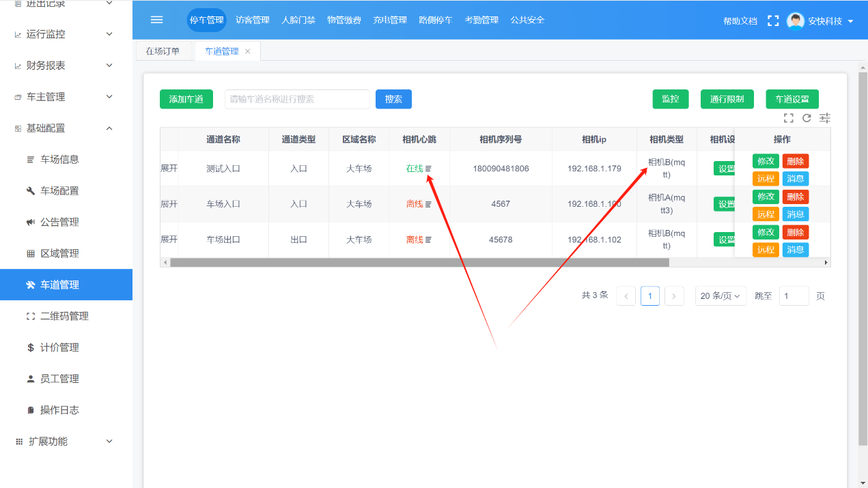Screen dimensions: 868x488
Task: Click the table refresh icon
Action: pos(807,118)
